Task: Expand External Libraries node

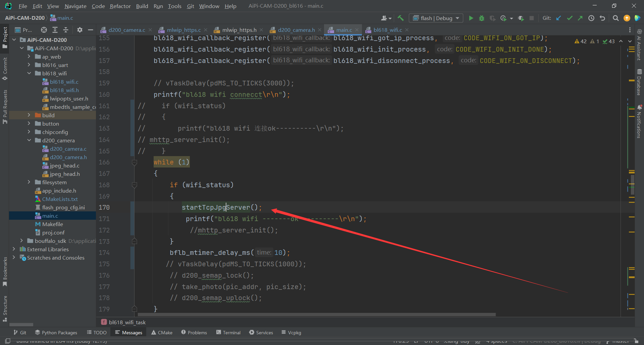Action: [x=14, y=249]
